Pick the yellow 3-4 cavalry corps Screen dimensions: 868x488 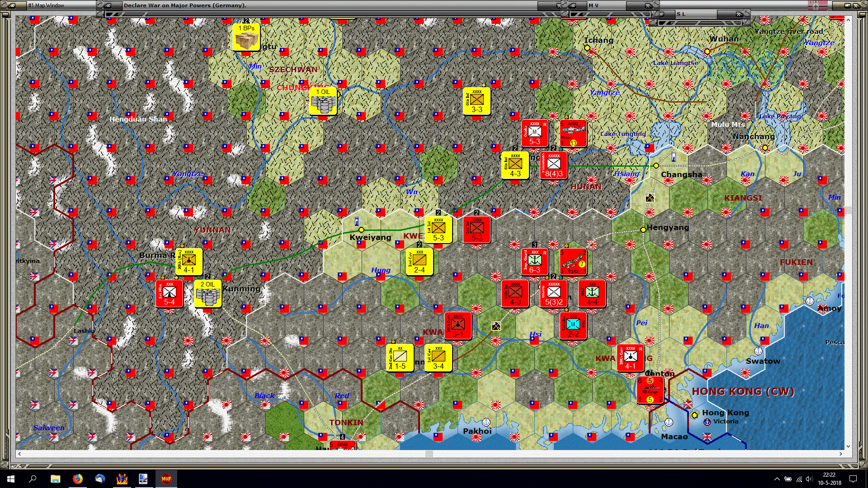[x=439, y=358]
